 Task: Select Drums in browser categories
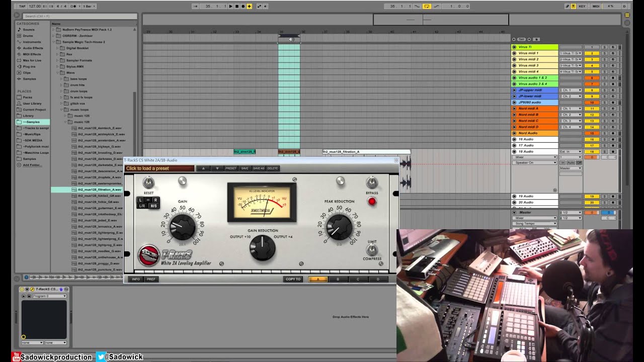point(28,36)
